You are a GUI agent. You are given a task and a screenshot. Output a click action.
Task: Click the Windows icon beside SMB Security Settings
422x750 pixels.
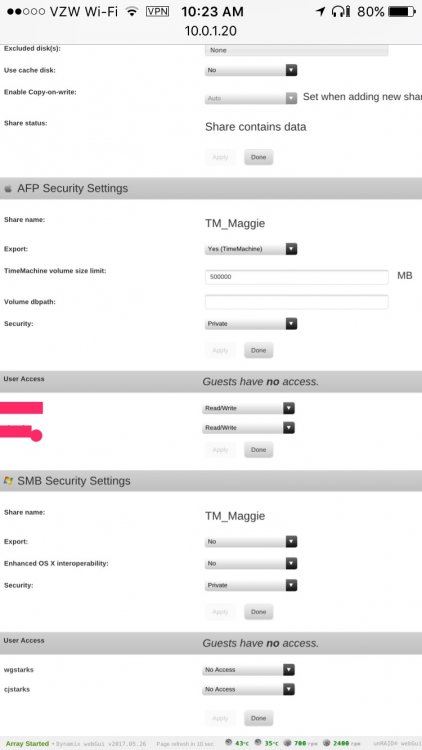[8, 481]
